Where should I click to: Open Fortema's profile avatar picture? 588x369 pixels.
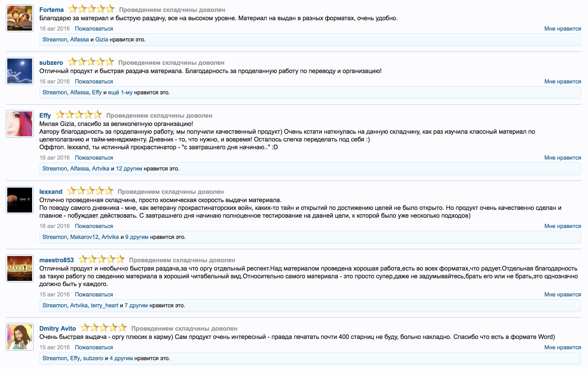(20, 18)
